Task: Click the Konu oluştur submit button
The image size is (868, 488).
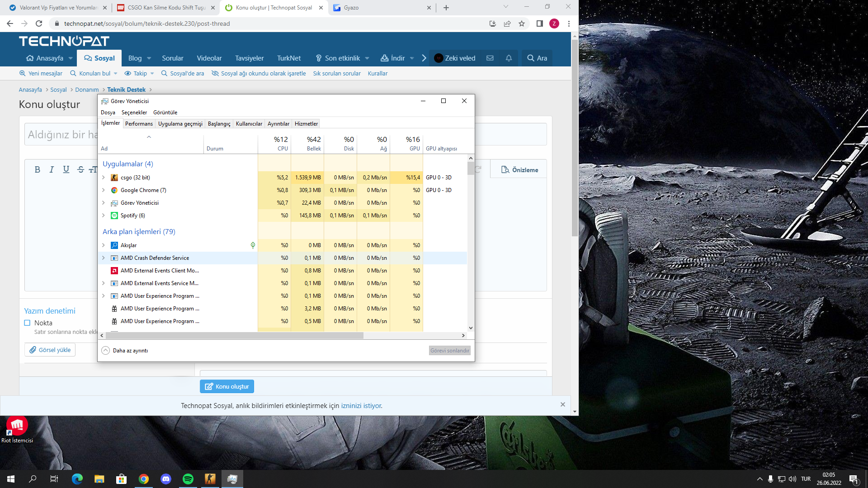Action: point(227,386)
